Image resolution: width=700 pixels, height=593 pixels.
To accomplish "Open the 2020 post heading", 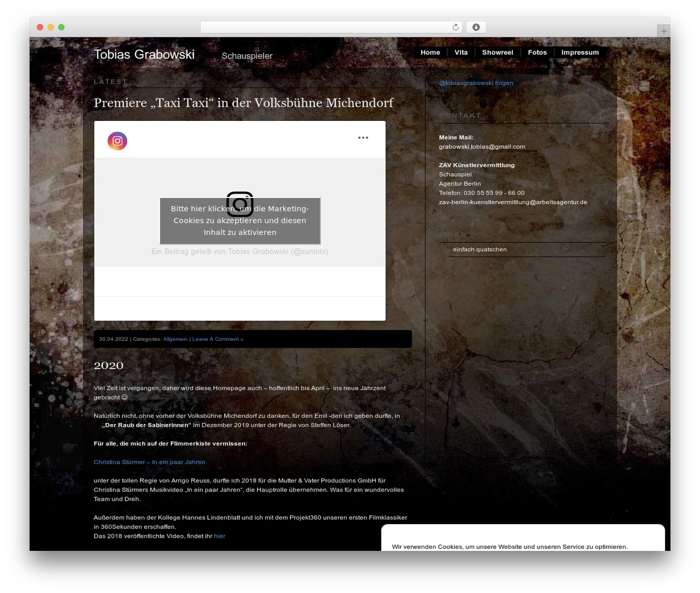I will [x=109, y=365].
